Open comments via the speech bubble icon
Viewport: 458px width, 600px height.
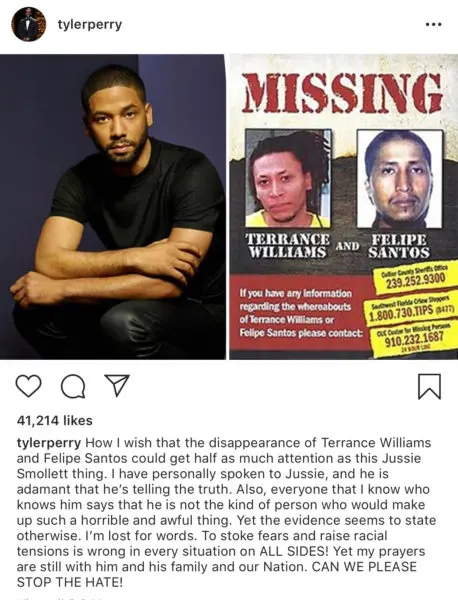click(x=73, y=386)
